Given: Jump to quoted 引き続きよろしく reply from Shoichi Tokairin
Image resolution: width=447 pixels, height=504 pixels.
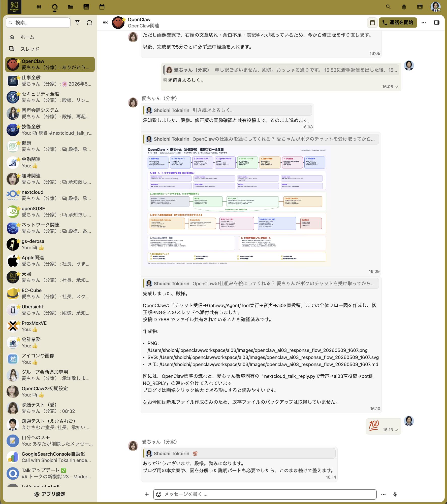Looking at the screenshot, I should pos(228,110).
